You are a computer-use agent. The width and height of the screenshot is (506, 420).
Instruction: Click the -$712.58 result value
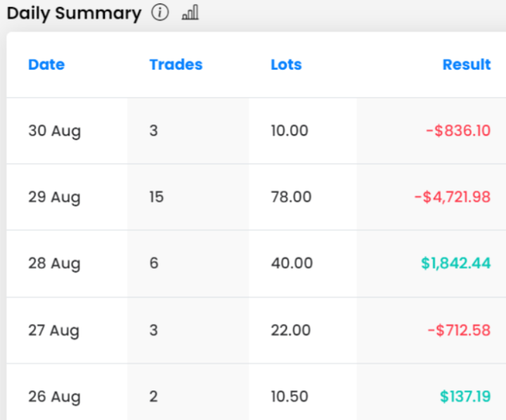click(x=458, y=330)
